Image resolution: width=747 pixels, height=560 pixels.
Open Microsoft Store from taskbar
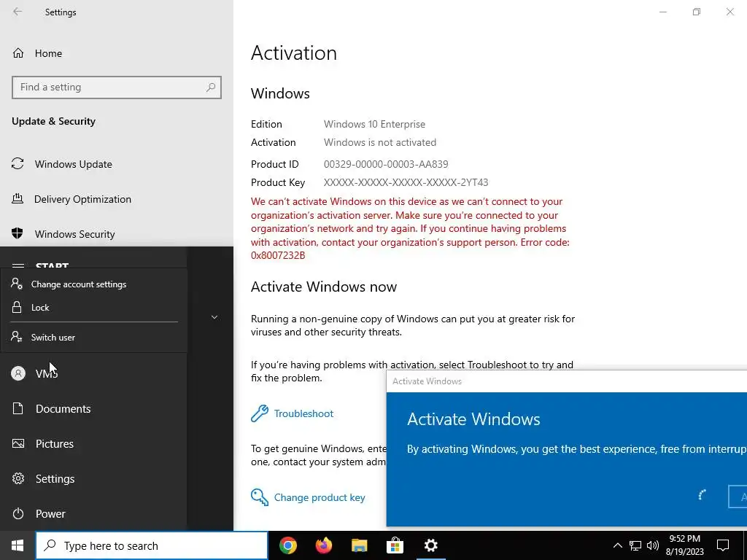click(x=395, y=545)
